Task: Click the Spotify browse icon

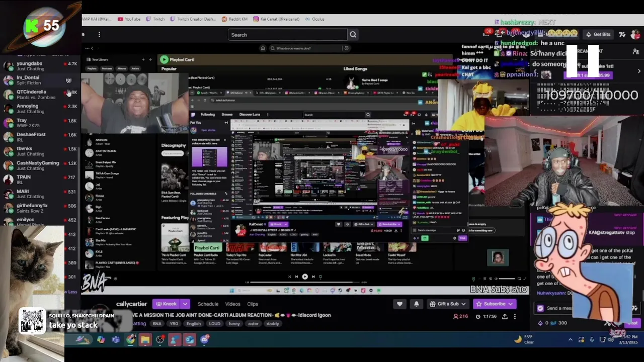Action: [346, 48]
